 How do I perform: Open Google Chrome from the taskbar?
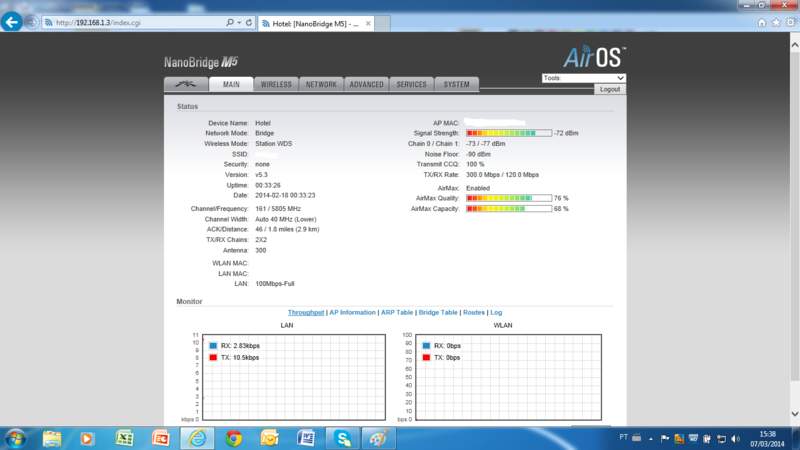coord(234,439)
